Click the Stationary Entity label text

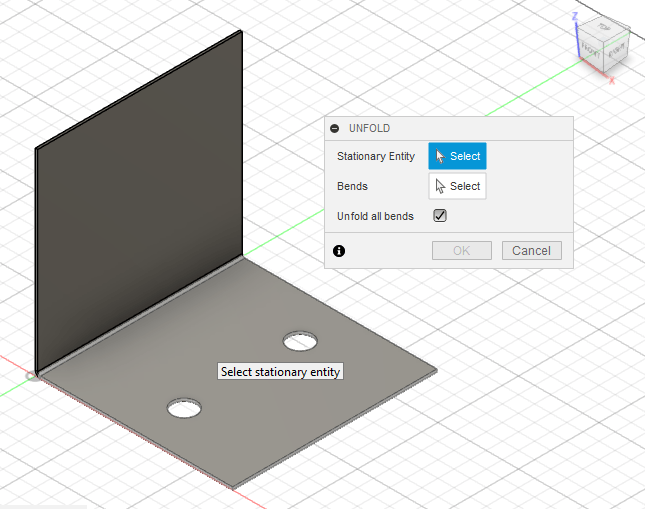pos(376,156)
